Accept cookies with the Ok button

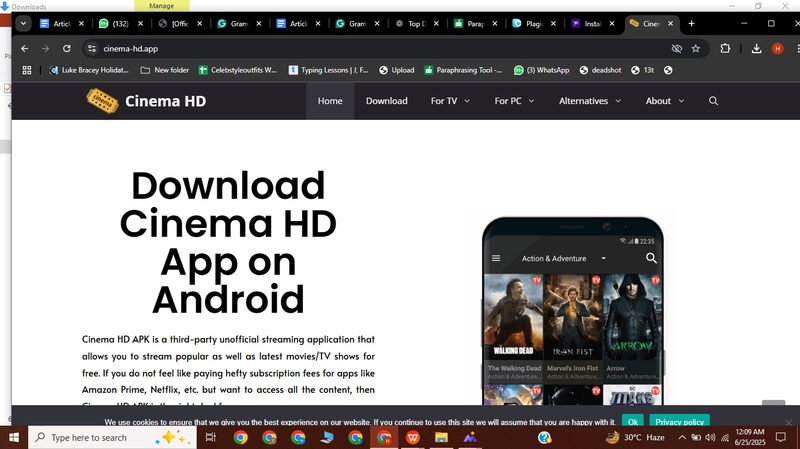633,421
